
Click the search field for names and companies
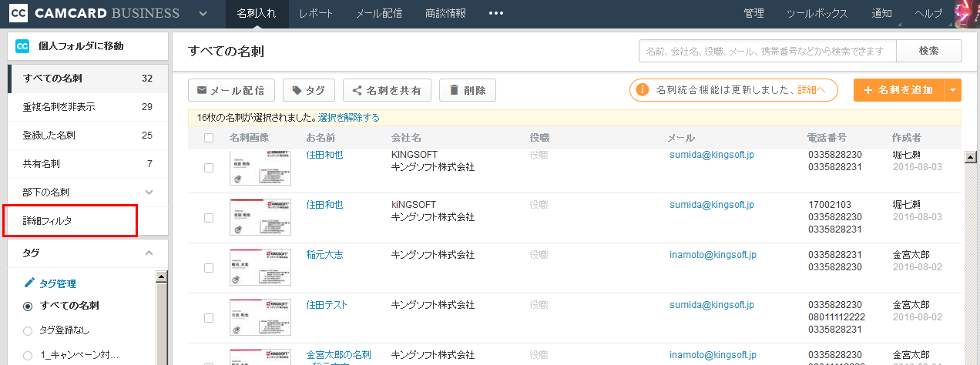pyautogui.click(x=767, y=51)
